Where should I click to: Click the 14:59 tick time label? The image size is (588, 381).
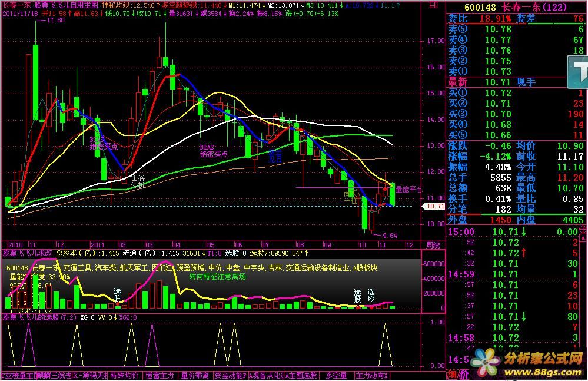461,274
